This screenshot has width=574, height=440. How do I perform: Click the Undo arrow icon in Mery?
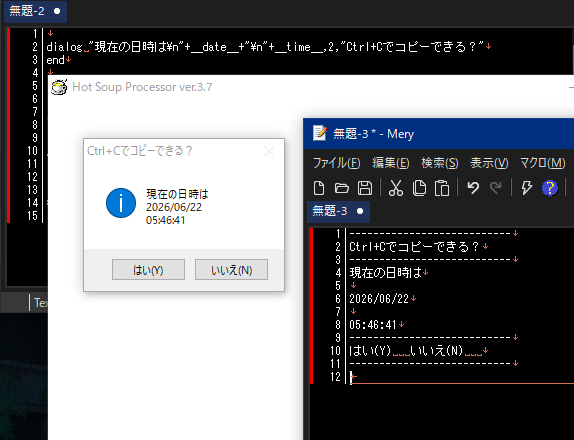pos(473,188)
